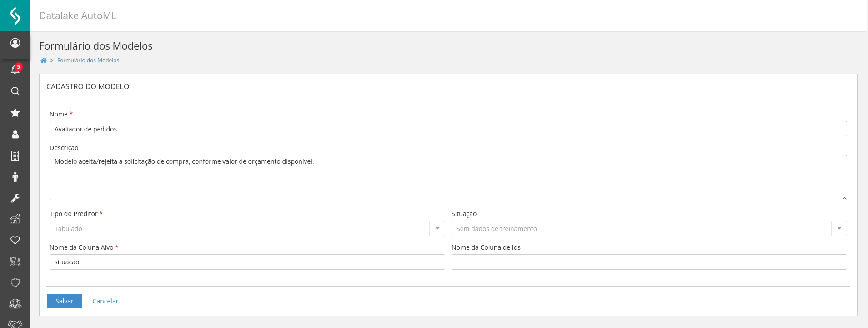868x328 pixels.
Task: Open the heart icon in sidebar
Action: pos(15,240)
